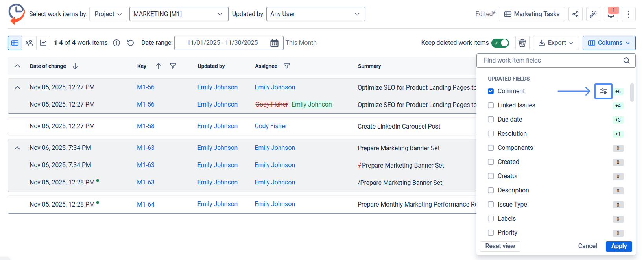Switch to the chart view icon
This screenshot has height=260, width=644.
coord(43,43)
